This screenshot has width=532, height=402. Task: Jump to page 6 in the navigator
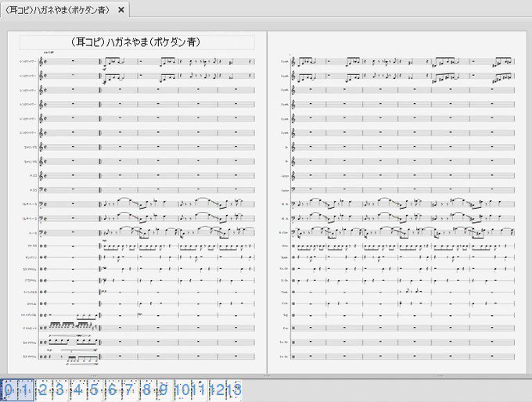tap(113, 389)
